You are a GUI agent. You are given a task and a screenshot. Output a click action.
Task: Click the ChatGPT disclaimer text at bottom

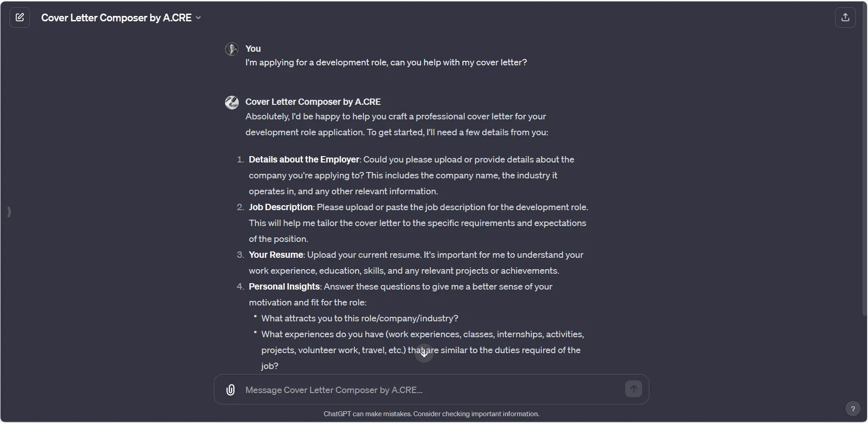[x=431, y=413]
